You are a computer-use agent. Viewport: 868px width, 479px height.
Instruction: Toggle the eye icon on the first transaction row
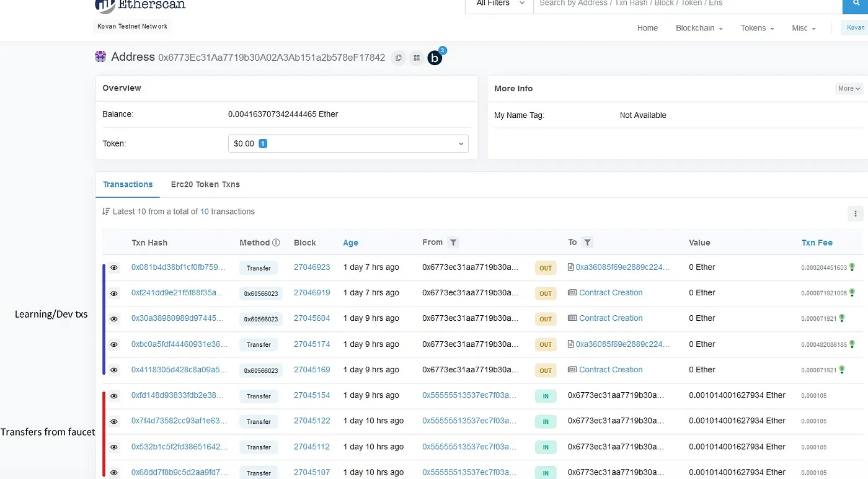point(113,267)
